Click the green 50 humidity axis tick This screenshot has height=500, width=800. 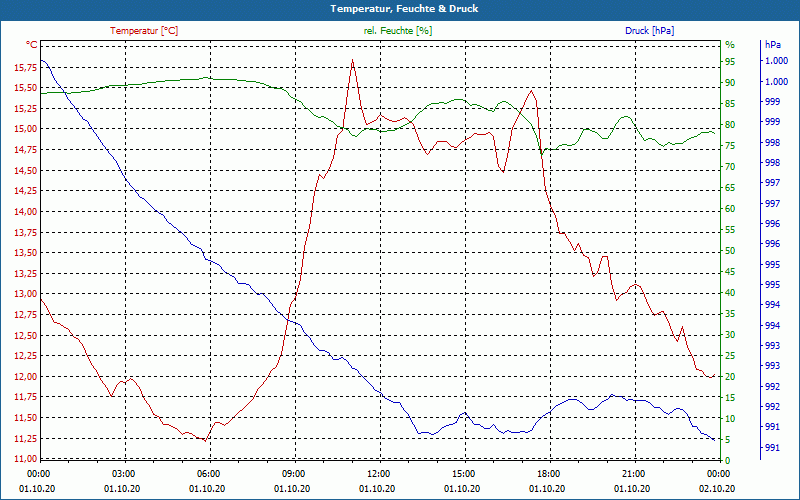click(730, 251)
